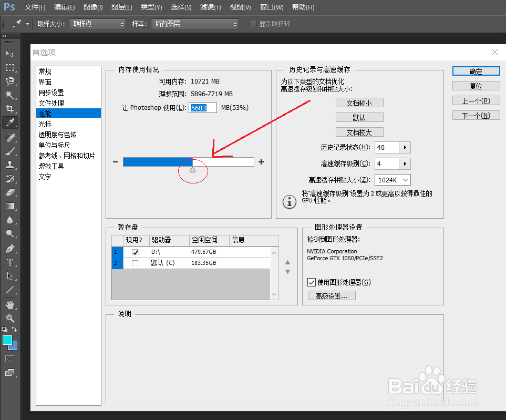Screen dimensions: 506x420
Task: Choose 文档较大 cache preset
Action: point(359,132)
